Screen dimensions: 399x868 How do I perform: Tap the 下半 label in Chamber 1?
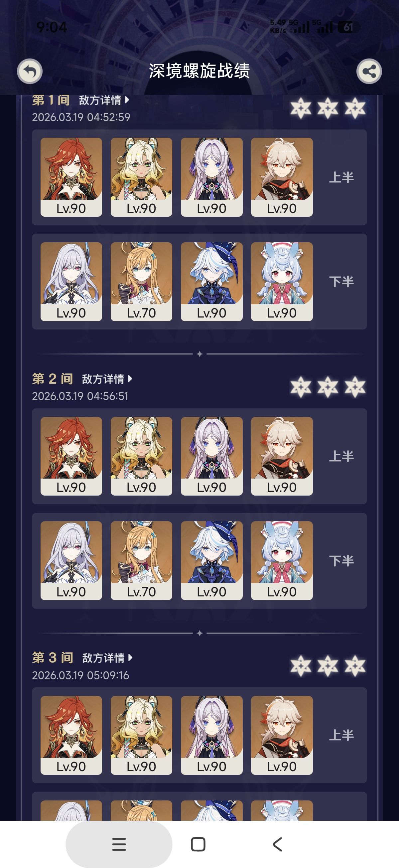[341, 281]
